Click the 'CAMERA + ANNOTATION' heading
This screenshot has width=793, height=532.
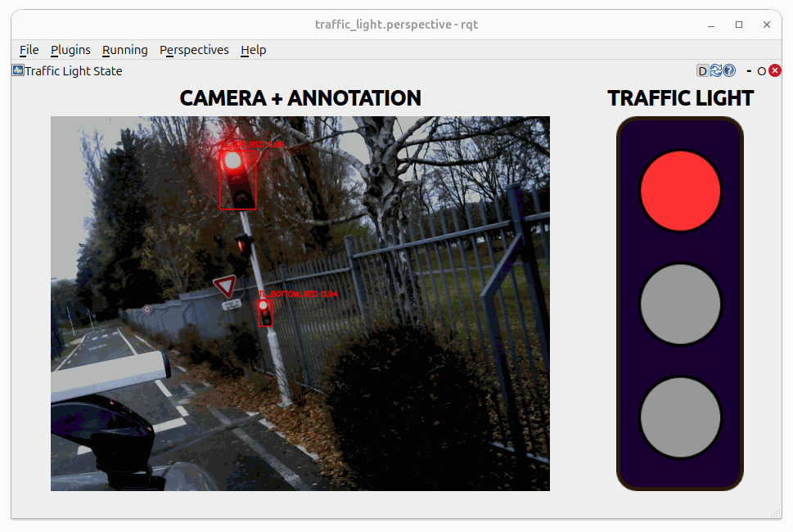[x=300, y=98]
